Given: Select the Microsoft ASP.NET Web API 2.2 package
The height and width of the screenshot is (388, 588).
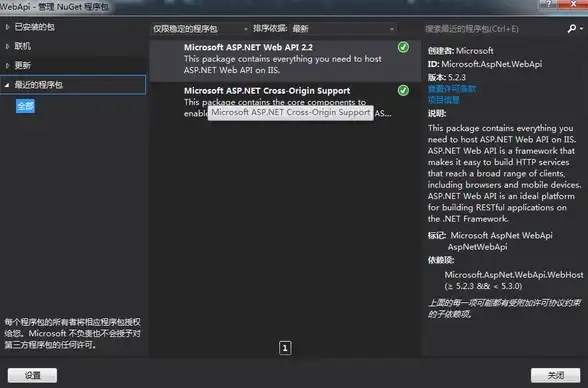Looking at the screenshot, I should 285,60.
